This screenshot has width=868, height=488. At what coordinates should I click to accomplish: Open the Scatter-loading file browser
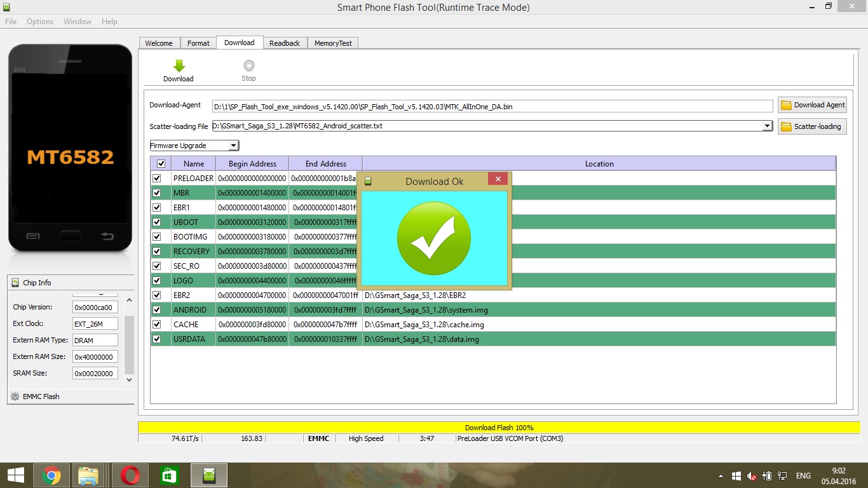[812, 126]
